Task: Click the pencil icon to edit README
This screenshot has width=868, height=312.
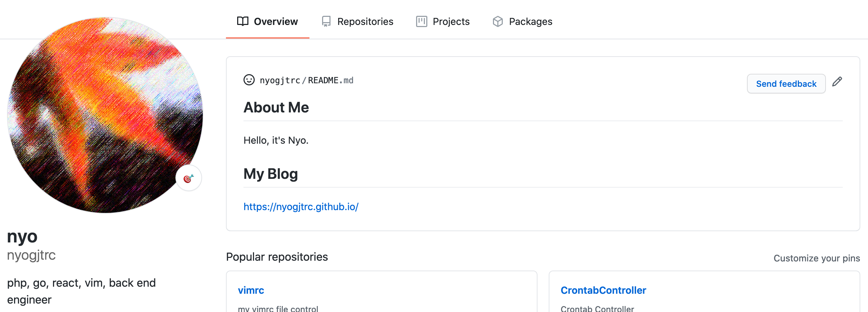Action: pyautogui.click(x=837, y=82)
